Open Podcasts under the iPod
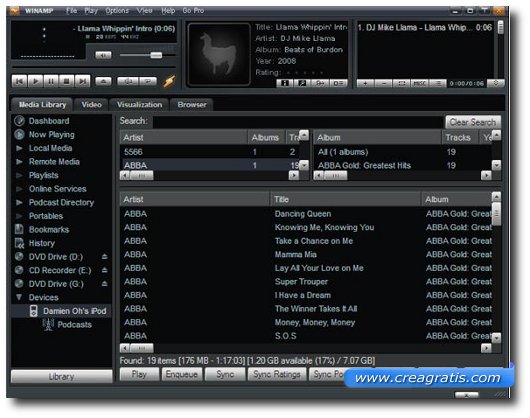 pyautogui.click(x=74, y=324)
